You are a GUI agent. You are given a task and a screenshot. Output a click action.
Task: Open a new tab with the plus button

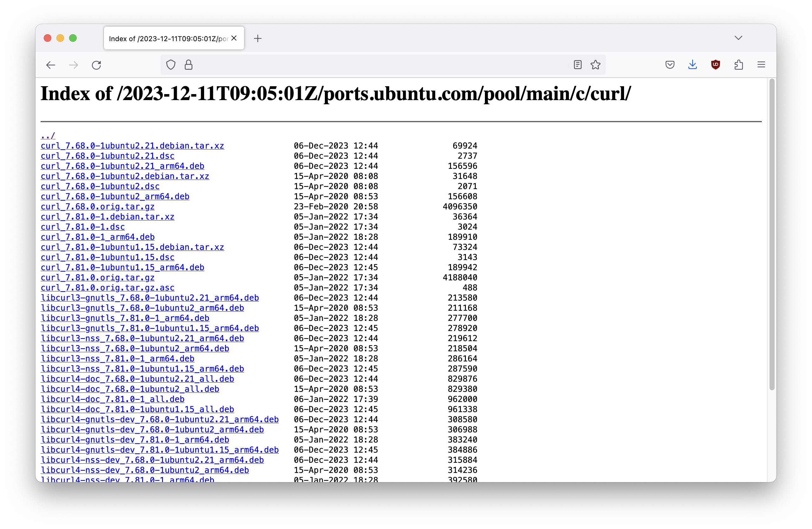pos(258,39)
